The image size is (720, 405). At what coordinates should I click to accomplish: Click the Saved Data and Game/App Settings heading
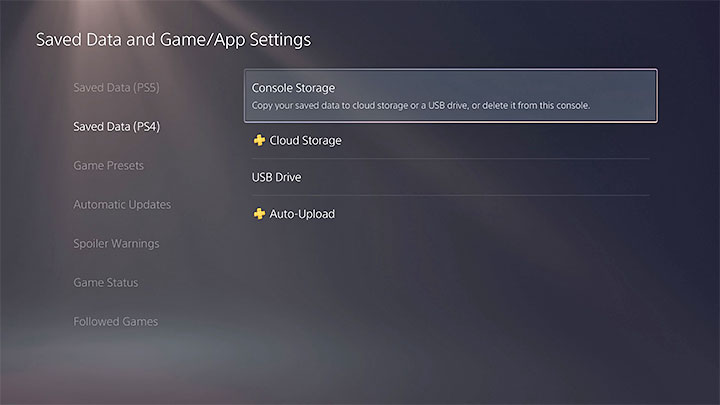[x=173, y=40]
